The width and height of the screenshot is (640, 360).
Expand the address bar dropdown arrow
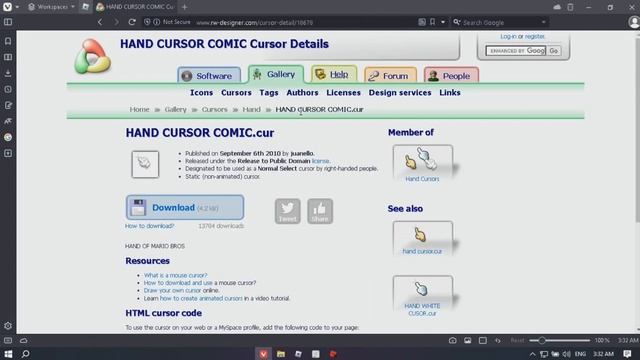443,22
